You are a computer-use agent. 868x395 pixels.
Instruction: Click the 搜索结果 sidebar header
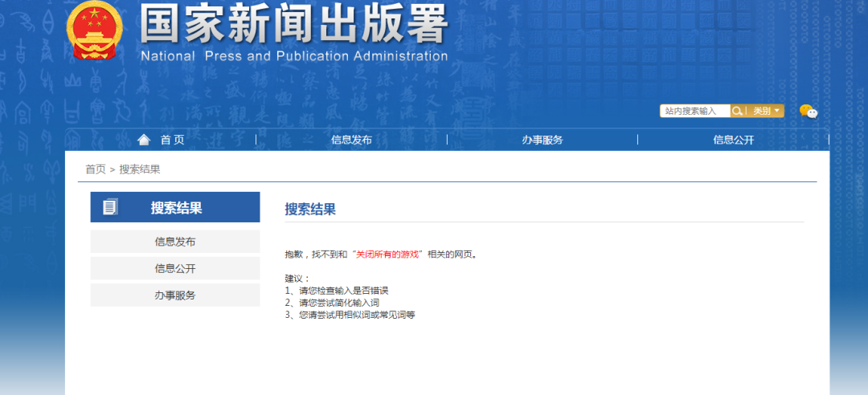pos(175,207)
